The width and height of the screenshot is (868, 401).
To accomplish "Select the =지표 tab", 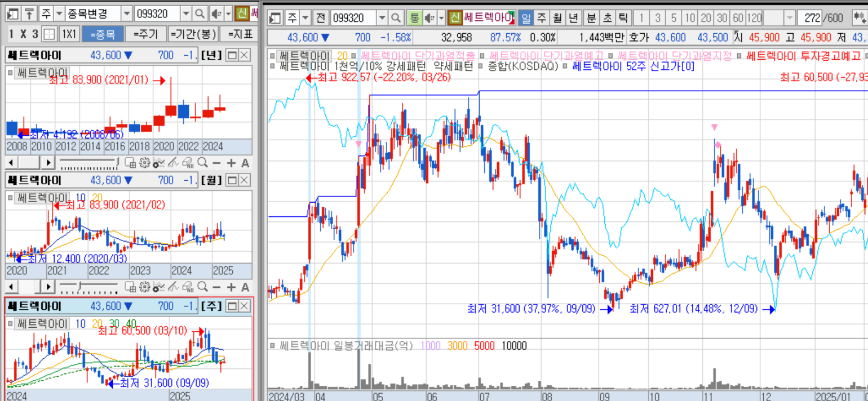I will pyautogui.click(x=240, y=34).
